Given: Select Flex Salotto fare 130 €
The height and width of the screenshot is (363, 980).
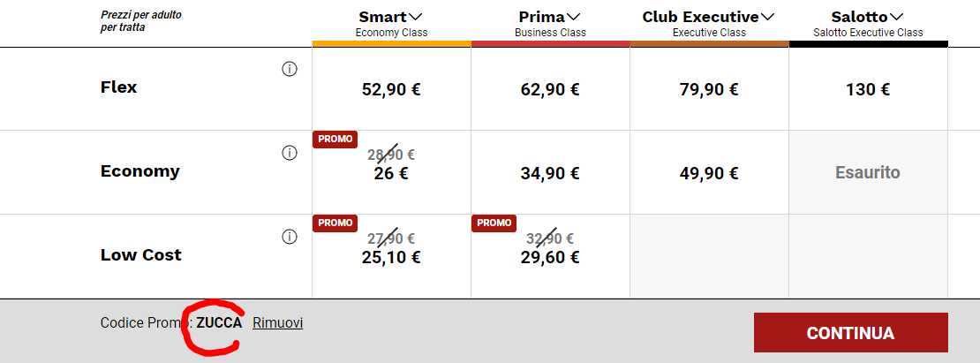Looking at the screenshot, I should click(x=868, y=89).
